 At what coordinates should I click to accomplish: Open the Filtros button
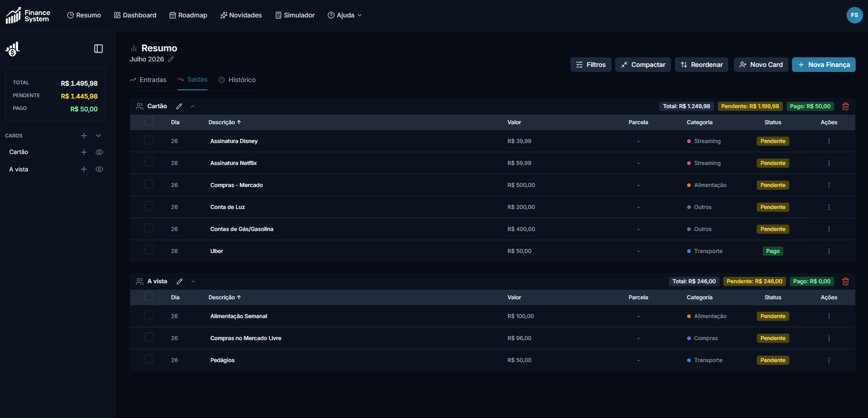coord(591,65)
